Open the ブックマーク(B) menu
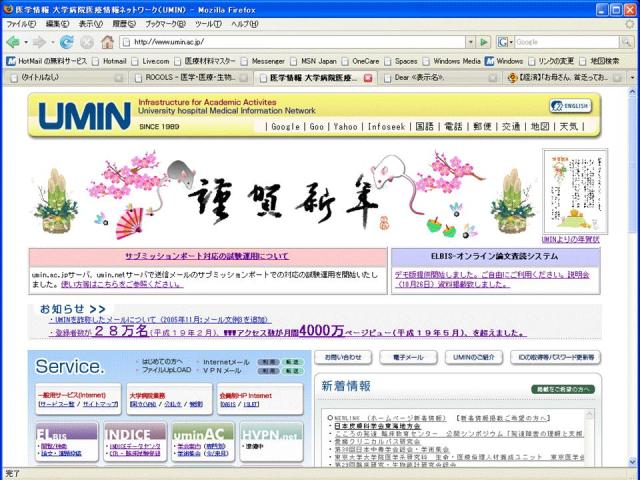This screenshot has height=480, width=640. tap(161, 23)
